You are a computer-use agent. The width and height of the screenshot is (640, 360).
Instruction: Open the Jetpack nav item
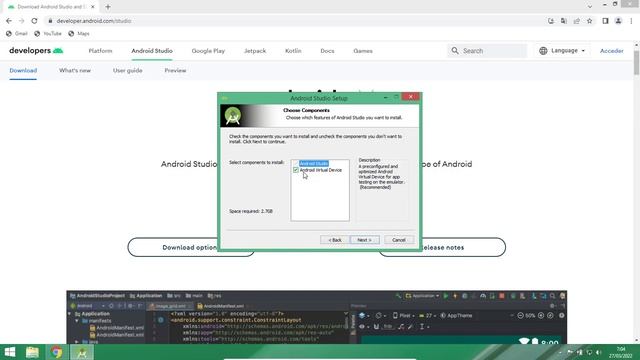coord(255,51)
